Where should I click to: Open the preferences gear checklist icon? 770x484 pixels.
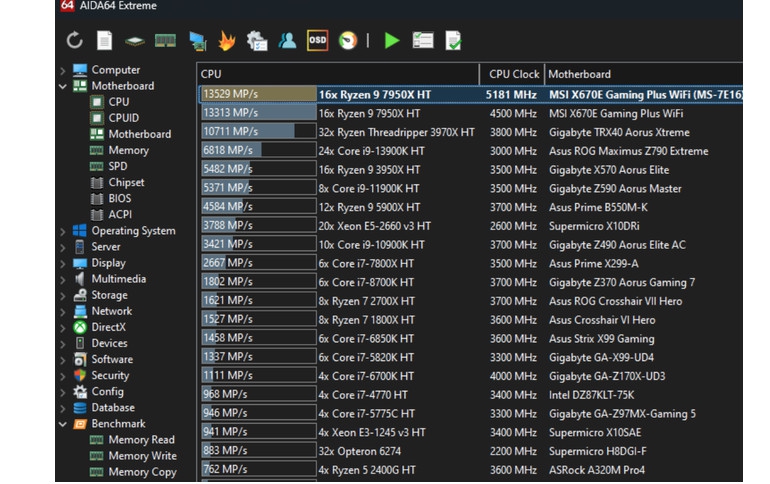pyautogui.click(x=257, y=41)
